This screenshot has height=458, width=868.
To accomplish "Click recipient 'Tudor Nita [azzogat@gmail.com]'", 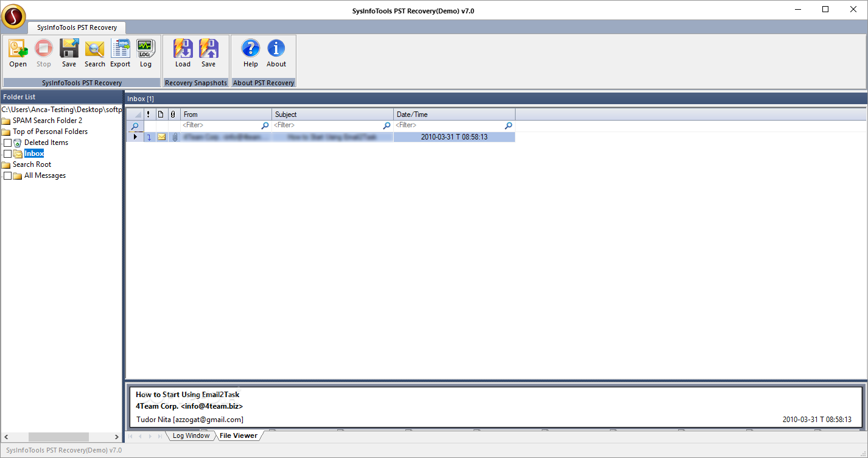I will (x=189, y=420).
